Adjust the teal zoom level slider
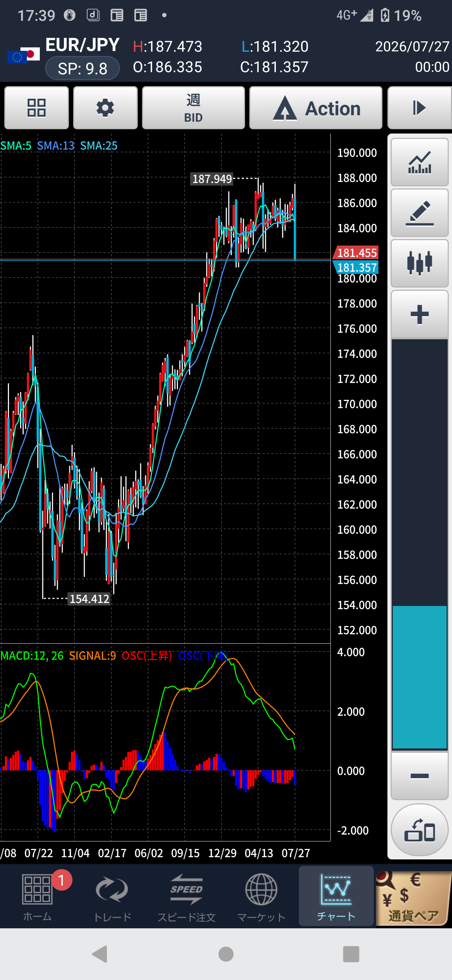452x980 pixels. (x=420, y=677)
